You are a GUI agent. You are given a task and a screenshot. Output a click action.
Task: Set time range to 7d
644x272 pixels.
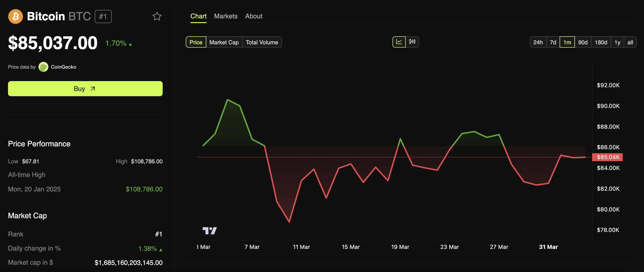pyautogui.click(x=553, y=42)
